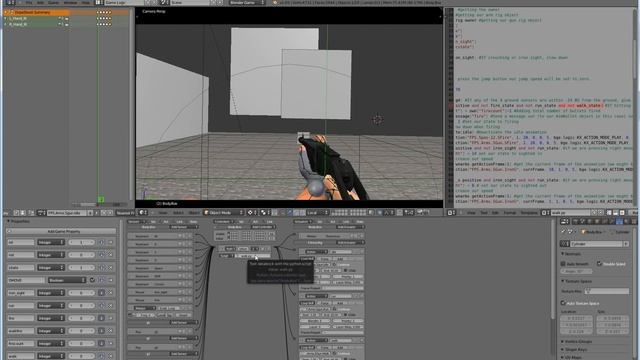Viewport: 640px width, 360px height.
Task: Click the fake user F button for Cylinder mesh
Action: point(626,244)
